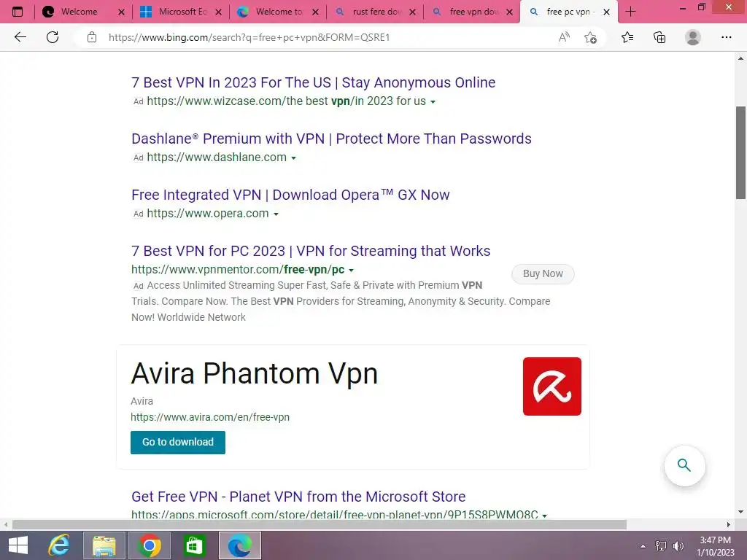Viewport: 747px width, 560px height.
Task: Click the scroll down arrow
Action: click(740, 512)
